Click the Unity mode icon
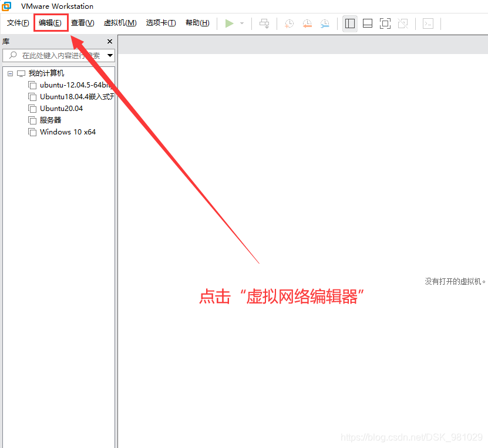The width and height of the screenshot is (488, 448). click(403, 23)
